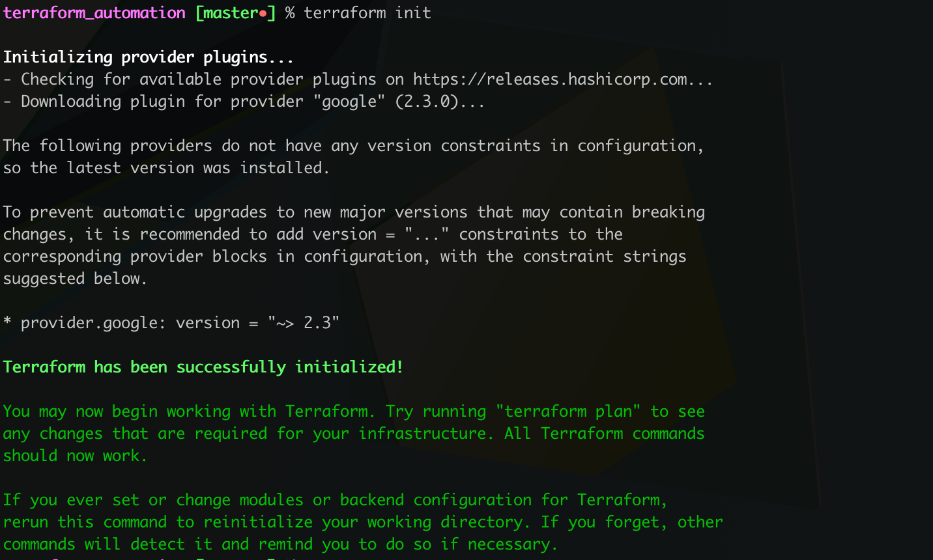933x560 pixels.
Task: Click the 'To prevent automatic upgrades' line
Action: pos(354,212)
